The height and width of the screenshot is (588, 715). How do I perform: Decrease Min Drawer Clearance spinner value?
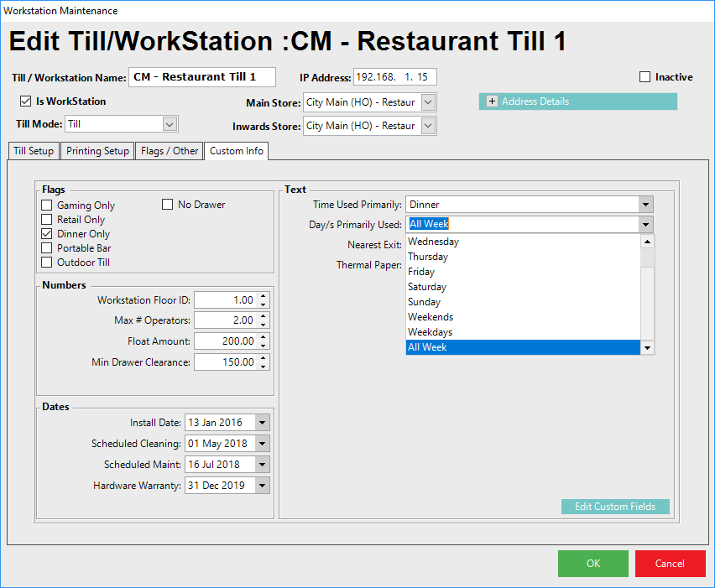pyautogui.click(x=264, y=367)
